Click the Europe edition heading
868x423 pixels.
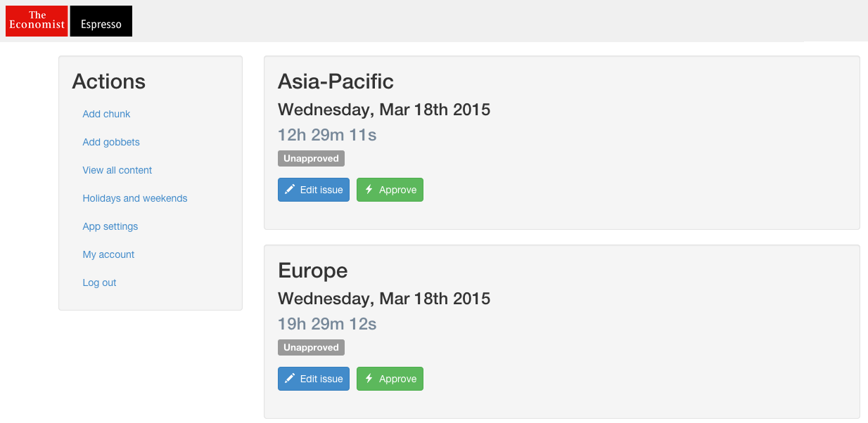313,271
